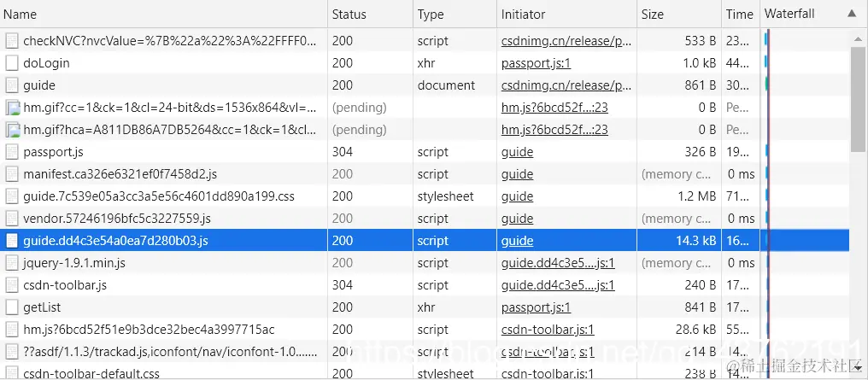Screen dimensions: 868x380
Task: Click the Waterfall sort arrow indicator
Action: click(x=852, y=14)
